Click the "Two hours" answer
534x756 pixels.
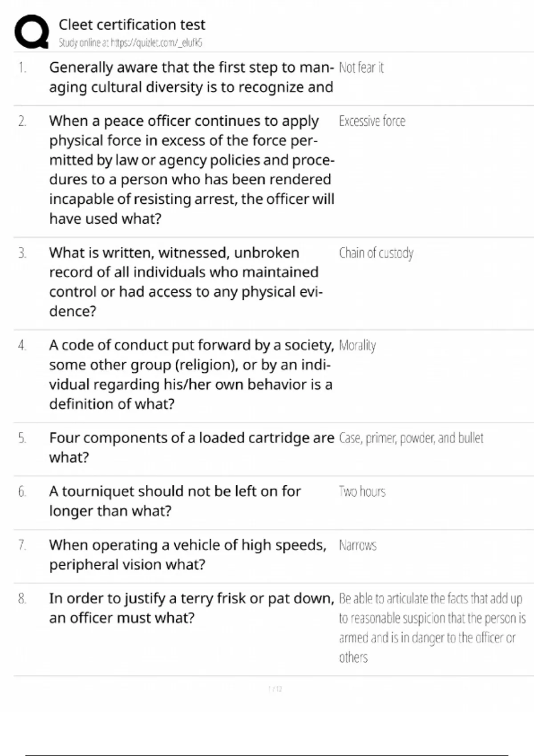[362, 491]
